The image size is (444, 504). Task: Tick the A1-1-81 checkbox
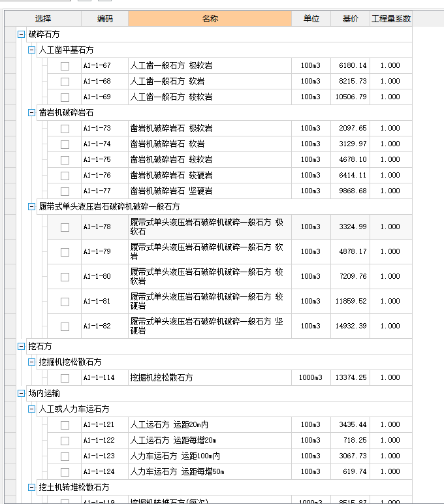click(x=65, y=302)
